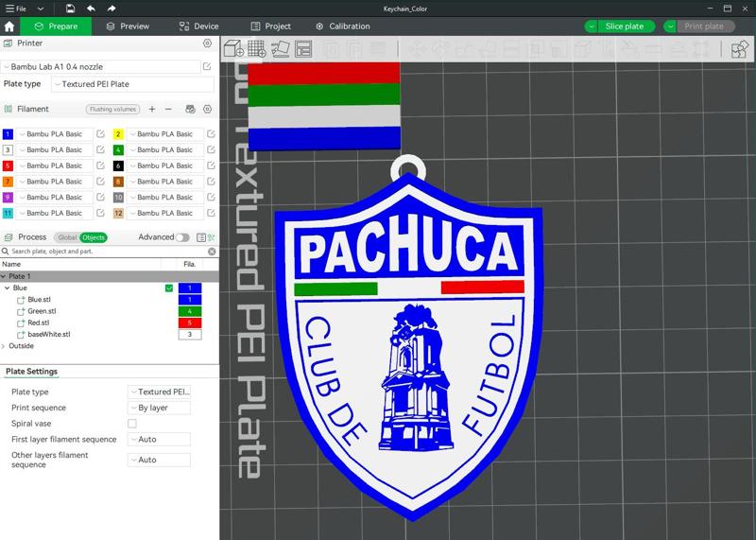Click the Save project disk icon
The height and width of the screenshot is (540, 756).
click(70, 9)
